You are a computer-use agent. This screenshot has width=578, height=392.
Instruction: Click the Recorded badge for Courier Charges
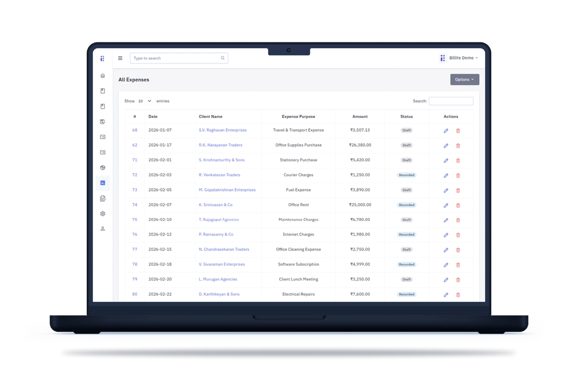[407, 175]
